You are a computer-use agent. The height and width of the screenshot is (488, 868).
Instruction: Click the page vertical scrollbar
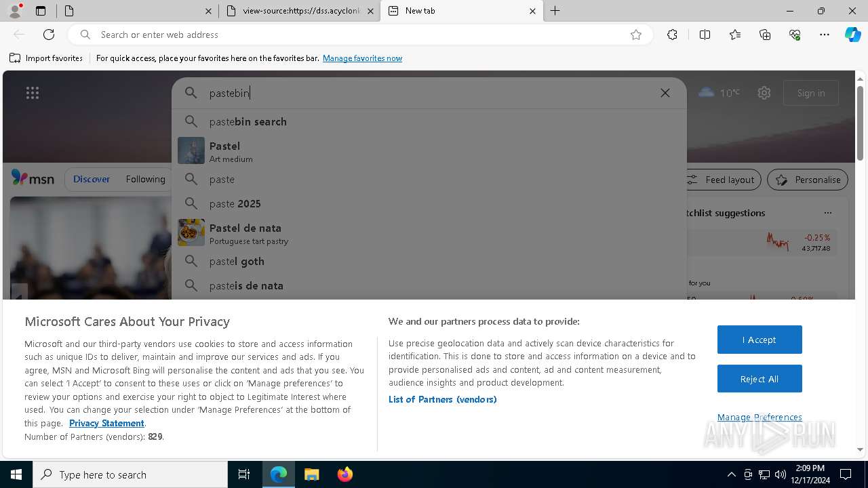pyautogui.click(x=860, y=122)
